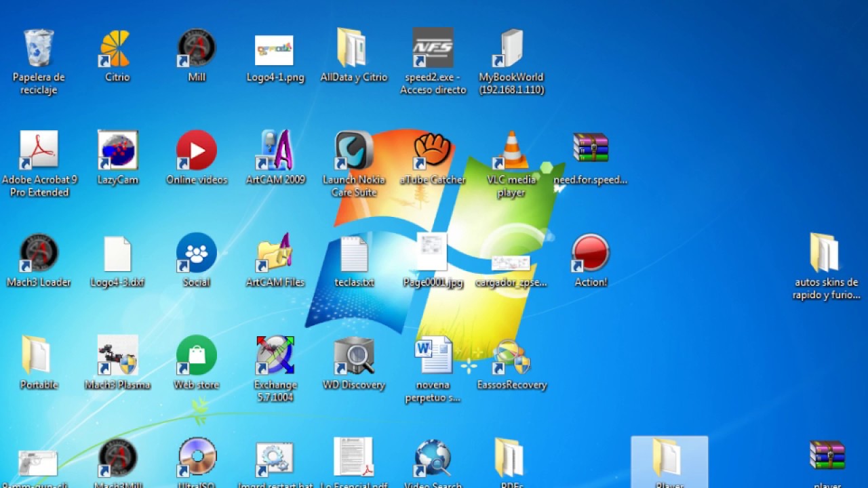Select the LazyCam shortcut
The image size is (868, 488).
pyautogui.click(x=117, y=150)
